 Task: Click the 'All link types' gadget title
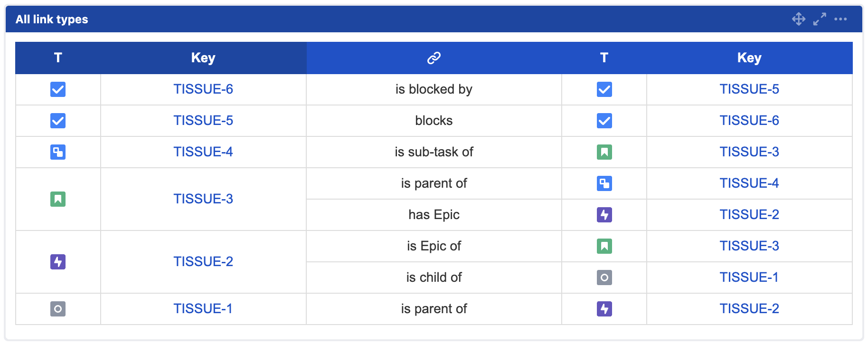pyautogui.click(x=52, y=19)
